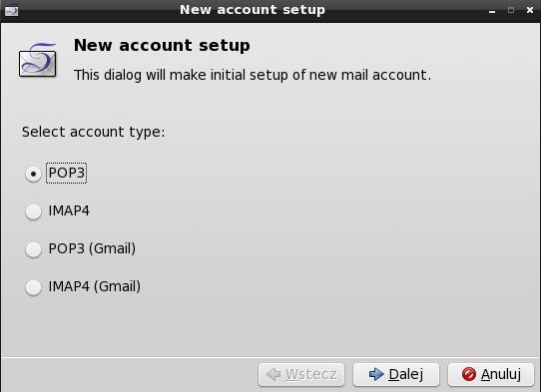
Task: Click the IMAP4 (Gmail) label text
Action: coord(95,287)
